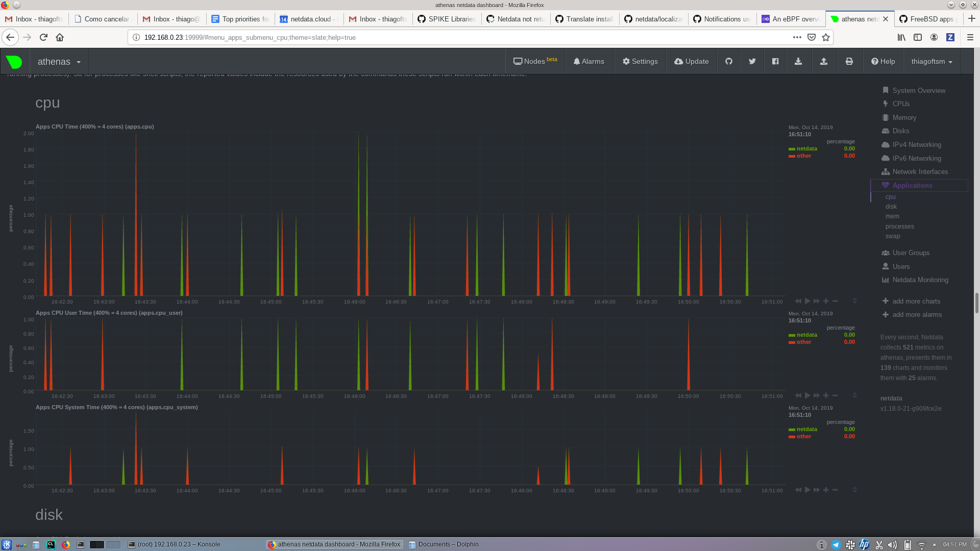Click the add more charts link
Viewport: 980px width, 551px height.
pyautogui.click(x=916, y=301)
